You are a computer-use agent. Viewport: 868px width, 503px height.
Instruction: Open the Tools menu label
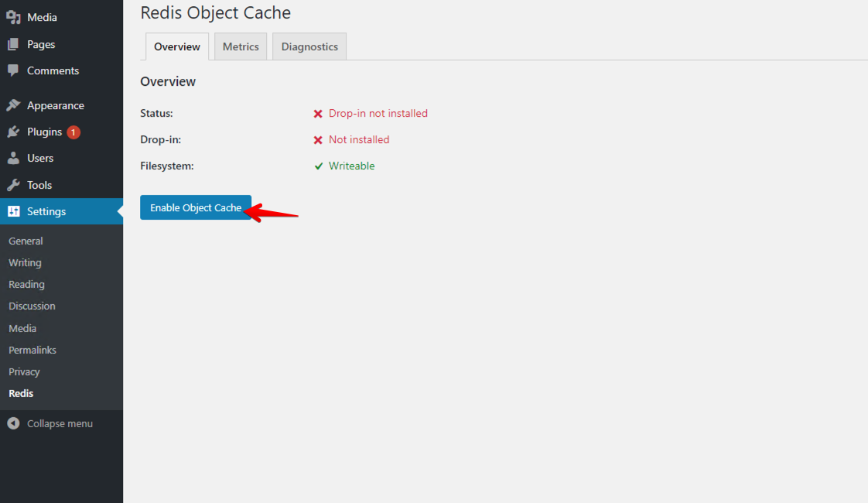point(39,185)
